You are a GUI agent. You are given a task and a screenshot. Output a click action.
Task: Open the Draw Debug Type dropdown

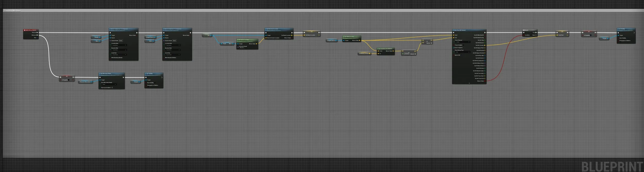(463, 52)
